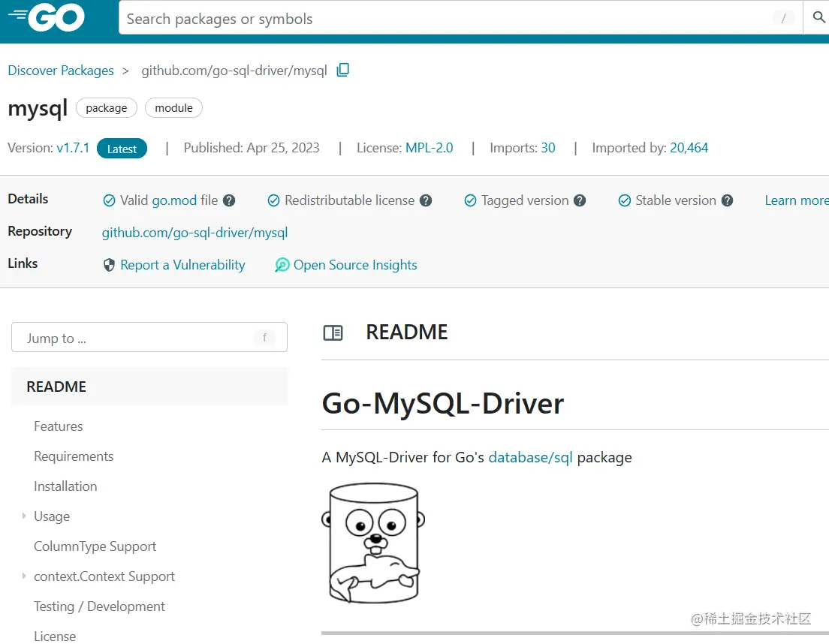
Task: Open the go.mod link in Details
Action: coord(174,200)
